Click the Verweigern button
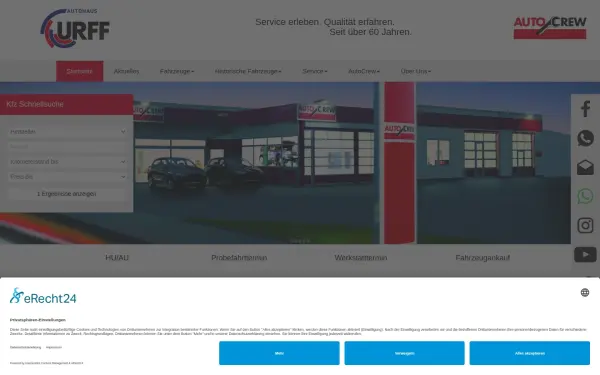 (404, 353)
